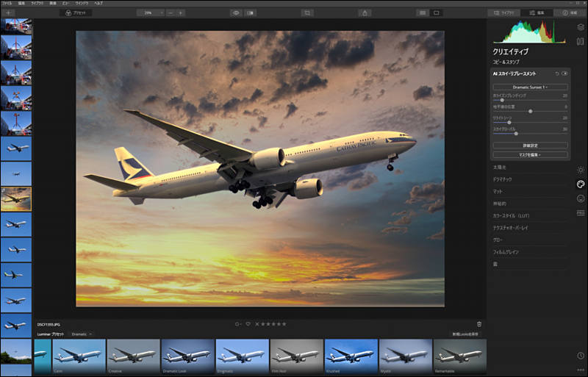Open the crop tool in top toolbar
588x377 pixels.
click(x=307, y=12)
